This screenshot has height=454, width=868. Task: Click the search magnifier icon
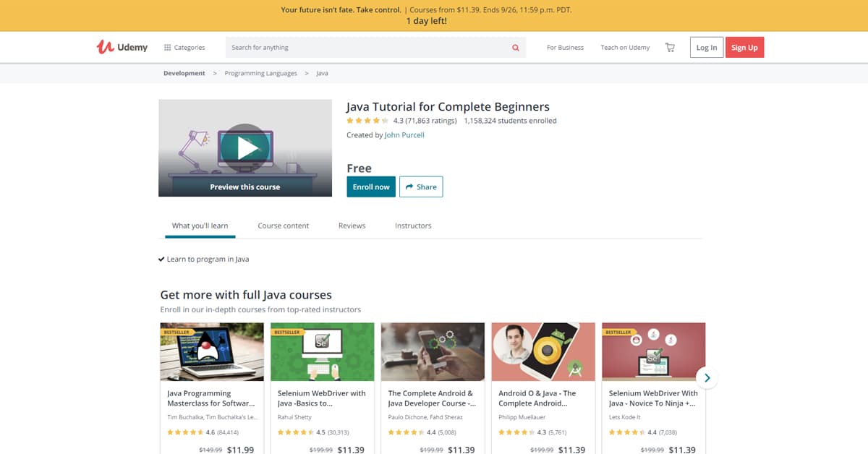[x=515, y=47]
